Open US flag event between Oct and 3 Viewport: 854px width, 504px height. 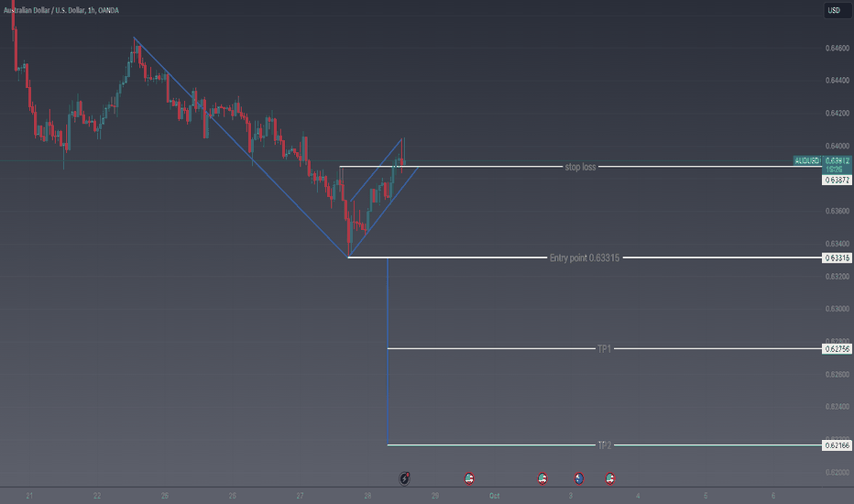(542, 478)
